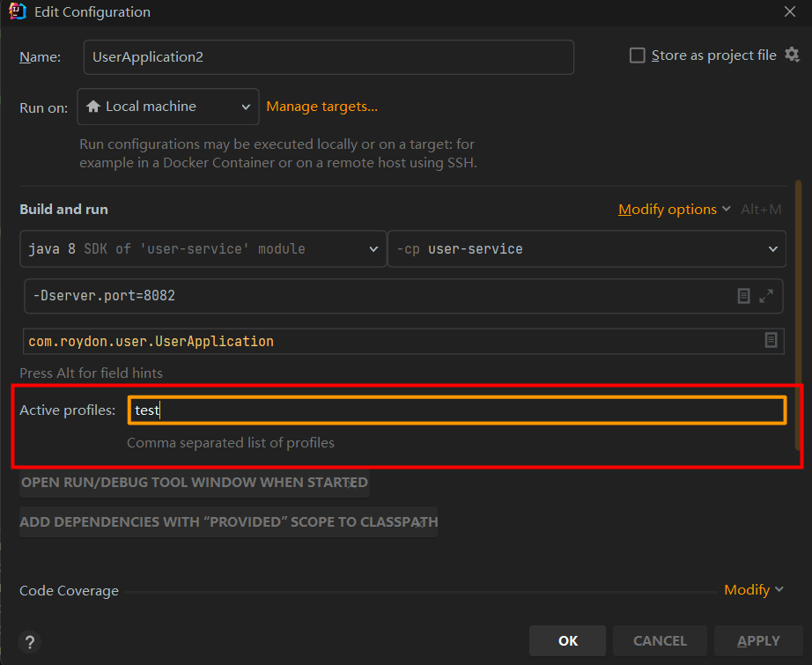Open the list icon in VM options field
812x665 pixels.
(x=744, y=296)
